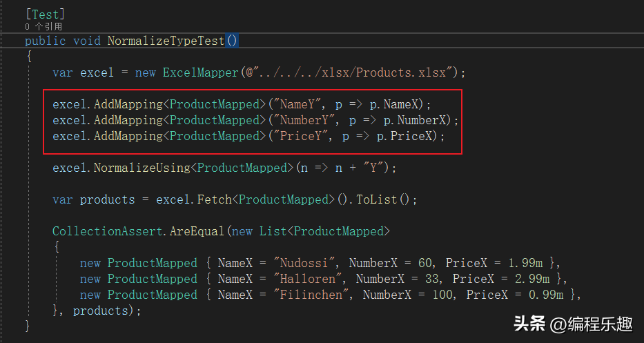Open the '0 个引用' references CodeLens link
Image resolution: width=644 pixels, height=343 pixels.
tap(43, 27)
